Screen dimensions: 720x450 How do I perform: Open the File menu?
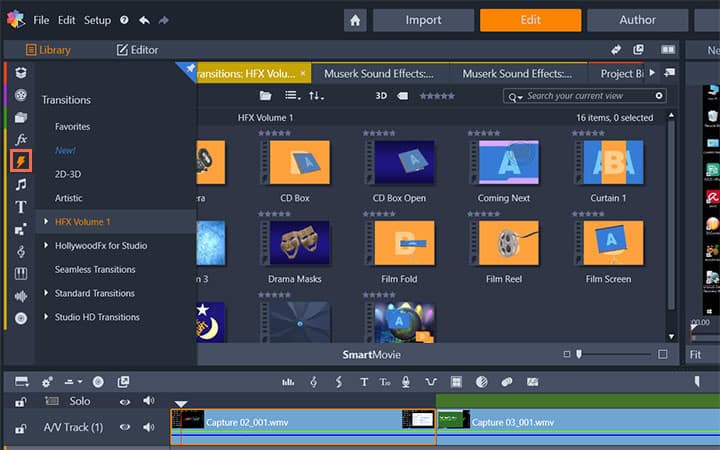pyautogui.click(x=41, y=20)
